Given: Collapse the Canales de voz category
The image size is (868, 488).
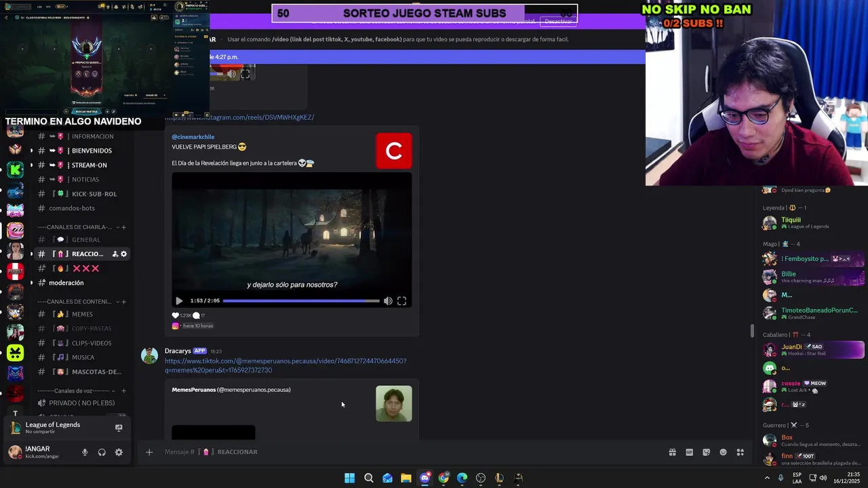Looking at the screenshot, I should (x=77, y=391).
